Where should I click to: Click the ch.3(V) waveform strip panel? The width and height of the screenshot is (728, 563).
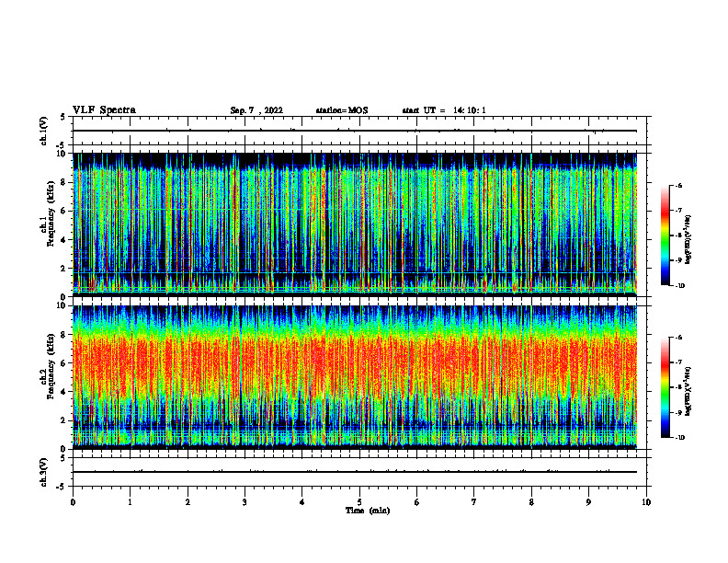pos(359,472)
